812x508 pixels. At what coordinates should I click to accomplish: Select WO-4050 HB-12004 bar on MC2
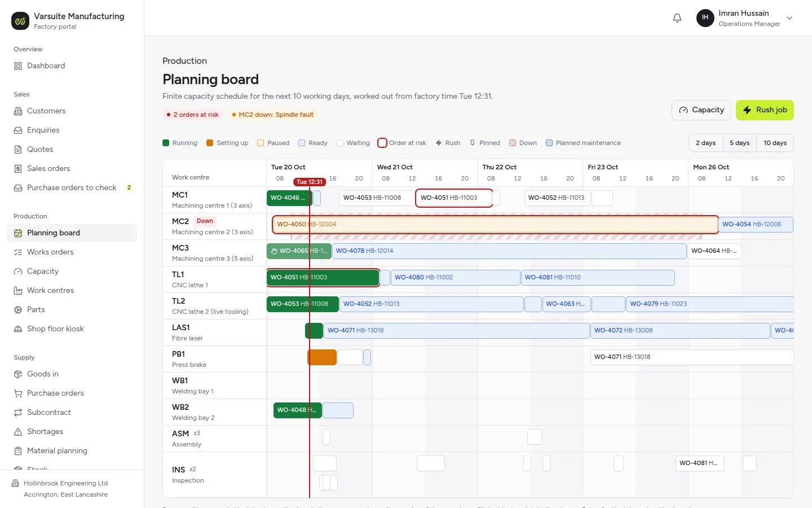pyautogui.click(x=495, y=225)
